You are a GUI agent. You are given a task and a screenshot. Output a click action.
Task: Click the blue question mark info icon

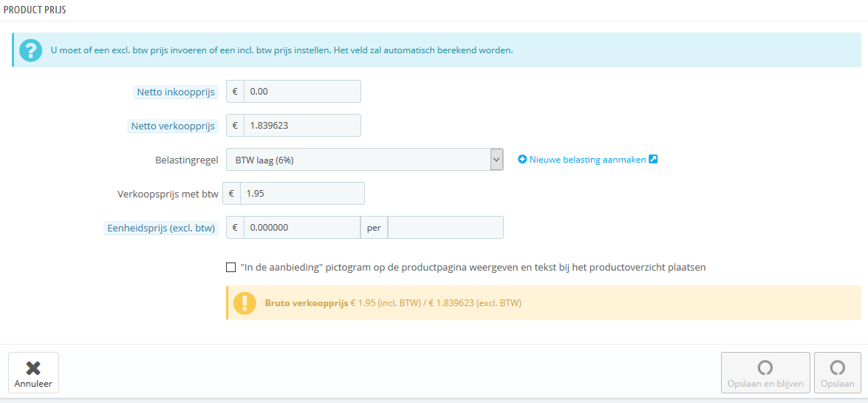(30, 50)
